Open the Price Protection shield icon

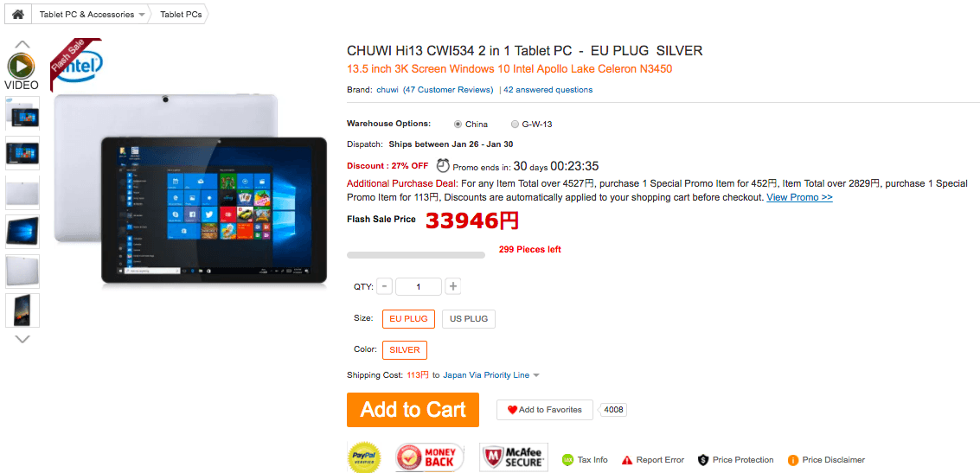[x=703, y=460]
